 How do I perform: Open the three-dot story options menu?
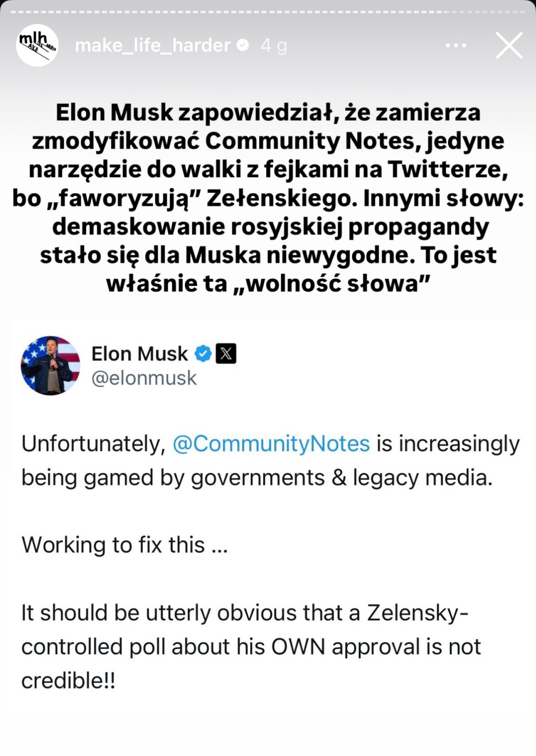point(456,46)
